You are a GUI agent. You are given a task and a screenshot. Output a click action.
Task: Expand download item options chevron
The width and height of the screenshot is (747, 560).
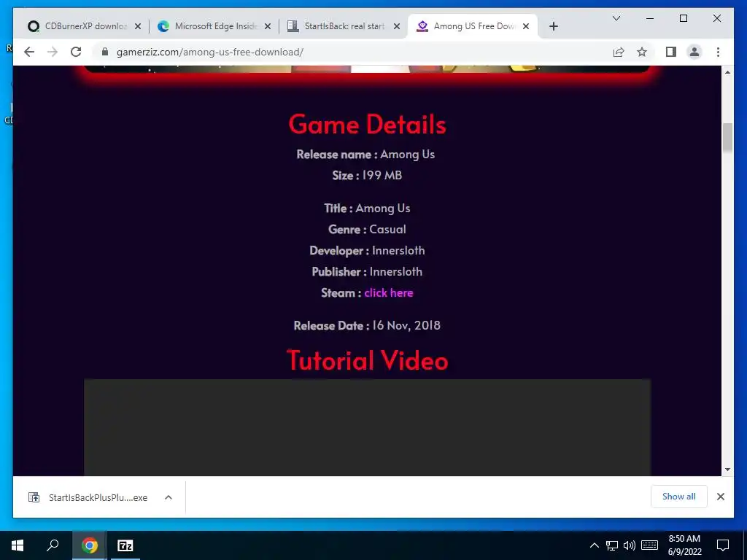coord(169,497)
